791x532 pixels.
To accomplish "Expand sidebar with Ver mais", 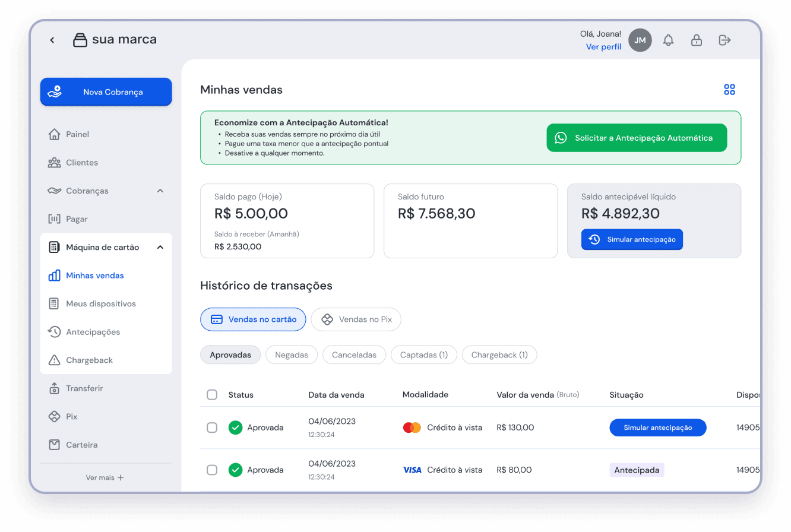I will tap(105, 477).
